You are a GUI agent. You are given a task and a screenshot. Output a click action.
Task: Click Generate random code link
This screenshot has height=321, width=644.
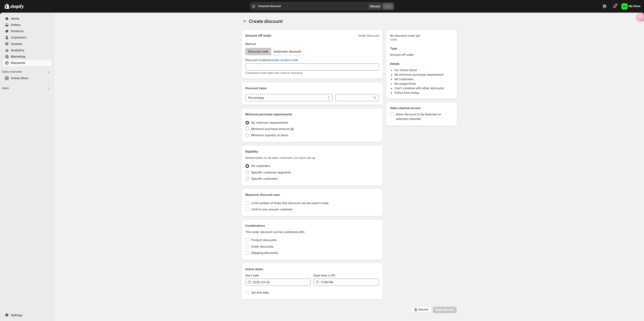(x=282, y=60)
